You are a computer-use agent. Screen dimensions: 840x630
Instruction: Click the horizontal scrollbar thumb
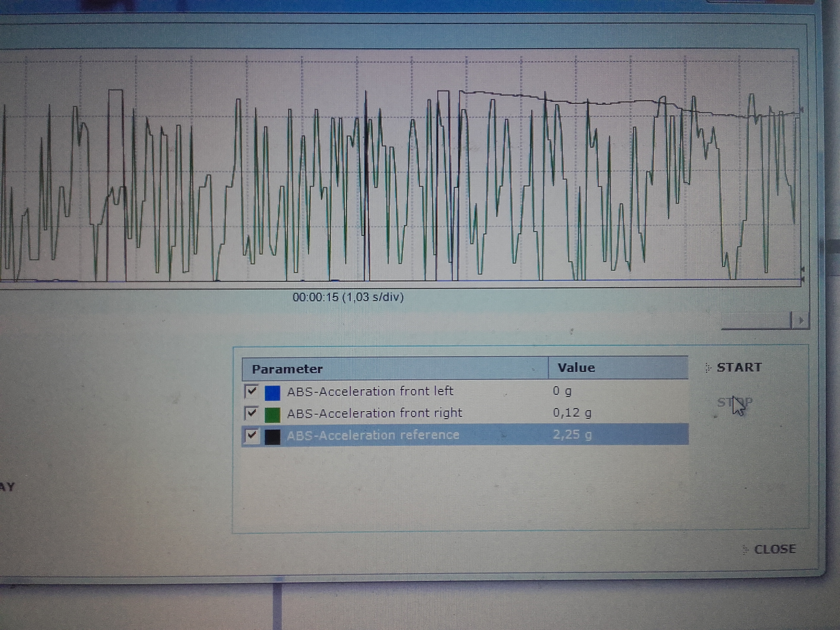pos(756,322)
